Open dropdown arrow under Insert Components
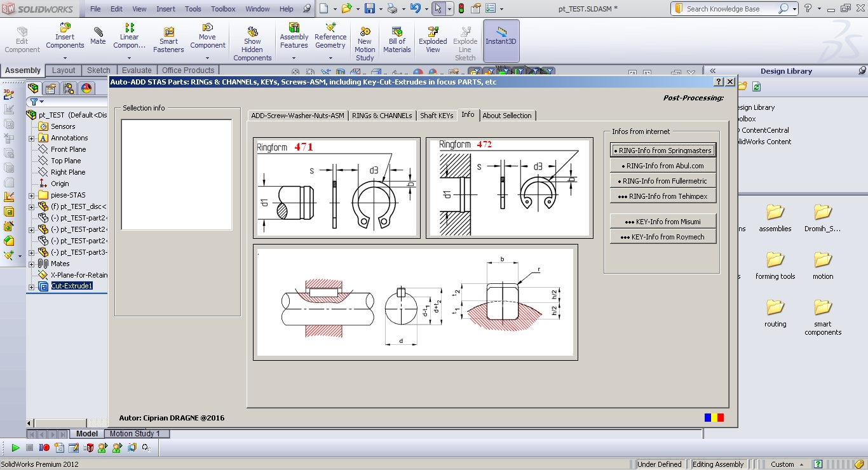868x470 pixels. (65, 58)
